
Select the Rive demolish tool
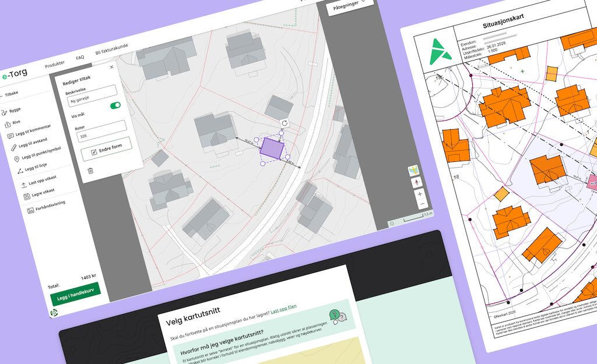click(16, 123)
